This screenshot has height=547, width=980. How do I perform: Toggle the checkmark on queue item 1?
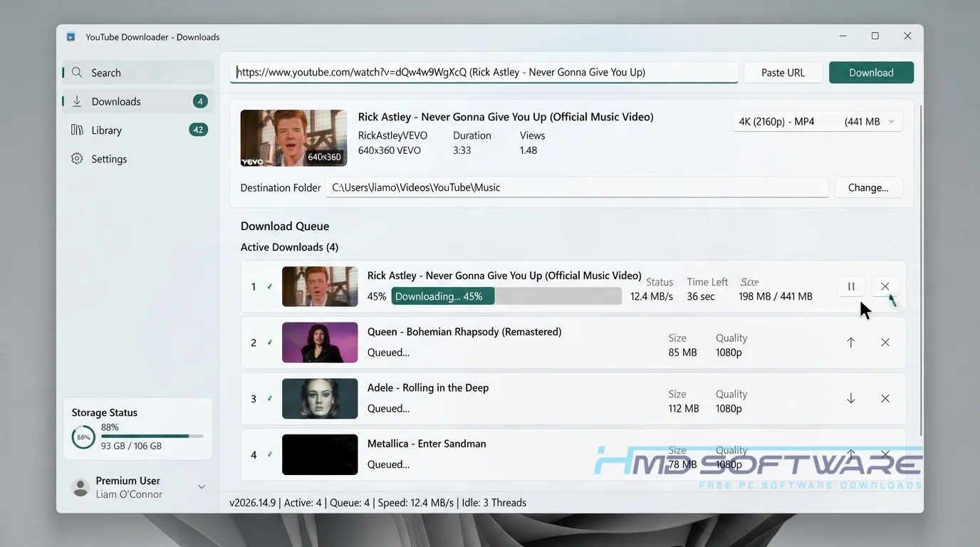coord(269,286)
